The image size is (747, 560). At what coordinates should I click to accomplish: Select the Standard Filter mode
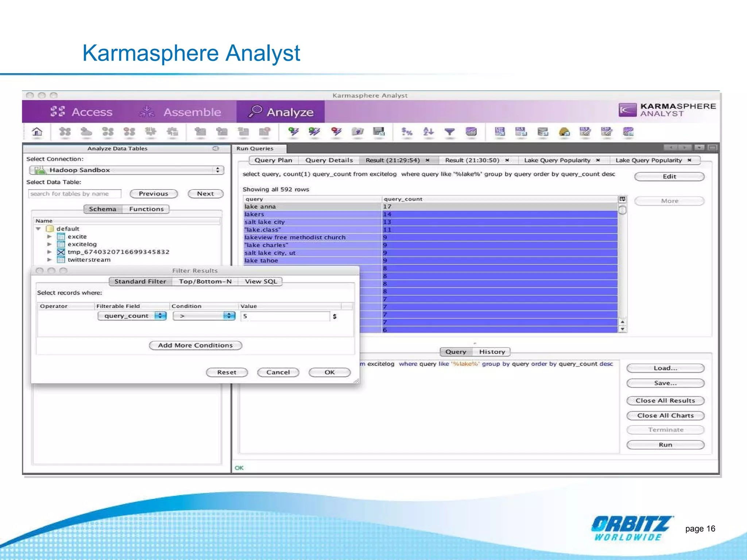(x=140, y=282)
